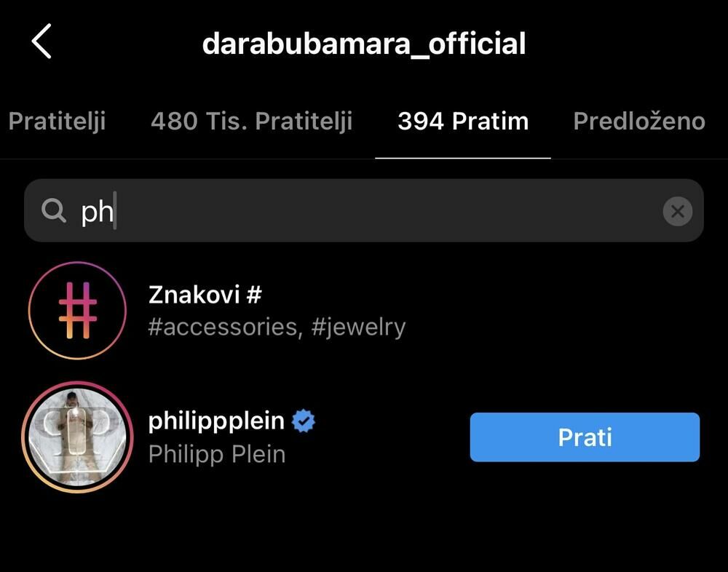This screenshot has height=572, width=728.
Task: Clear the search text with X icon
Action: [x=677, y=211]
